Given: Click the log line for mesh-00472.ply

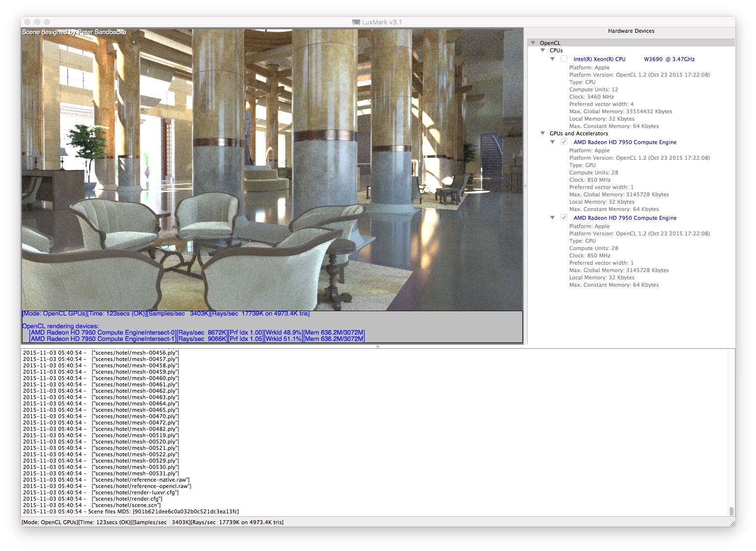Looking at the screenshot, I should [101, 423].
